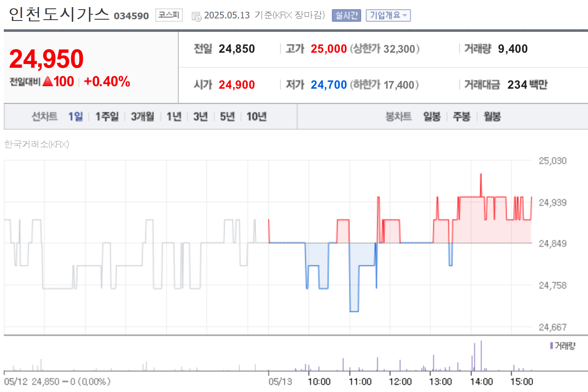This screenshot has width=588, height=392.
Task: Click the 거래대금 value 234 백만
Action: click(527, 85)
